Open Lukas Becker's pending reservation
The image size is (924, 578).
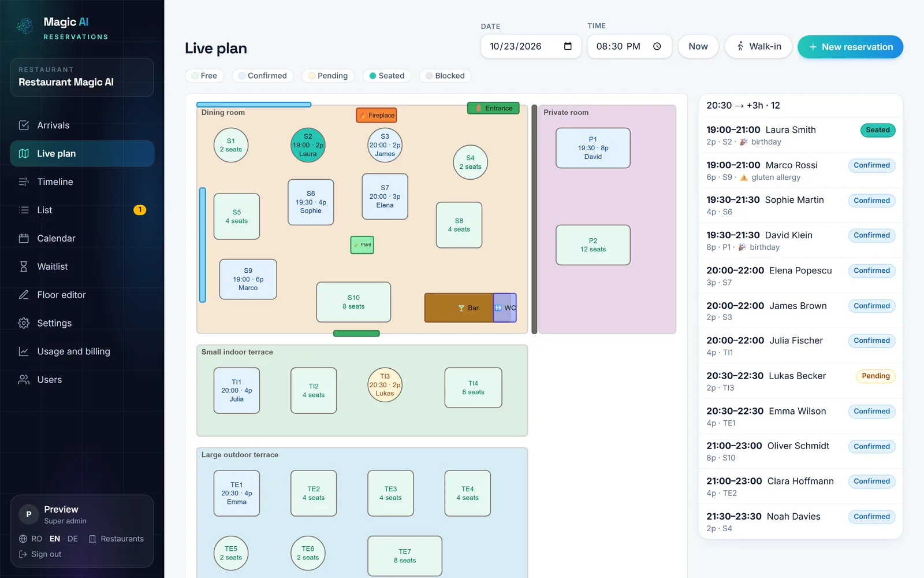pyautogui.click(x=800, y=381)
